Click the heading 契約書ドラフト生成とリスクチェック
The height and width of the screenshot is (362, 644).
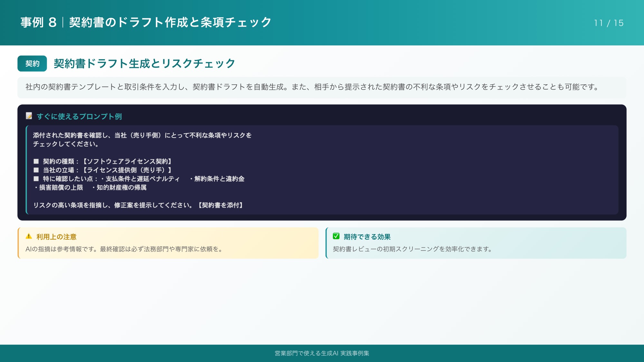coord(144,63)
